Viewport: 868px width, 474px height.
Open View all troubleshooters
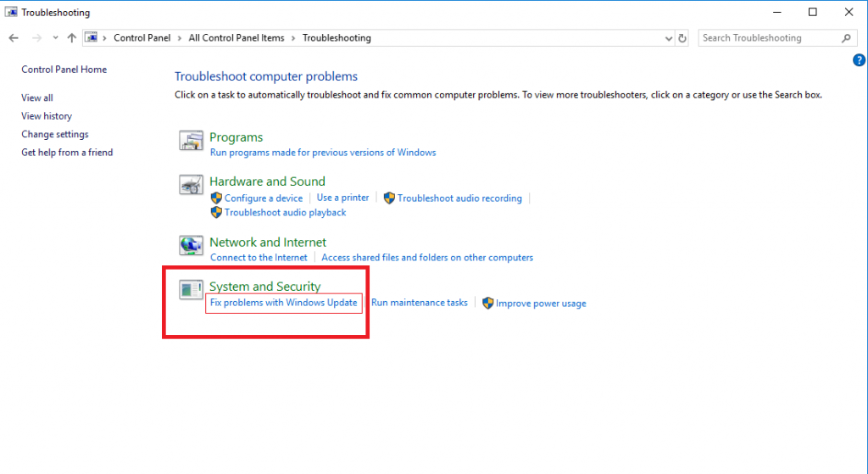point(37,98)
